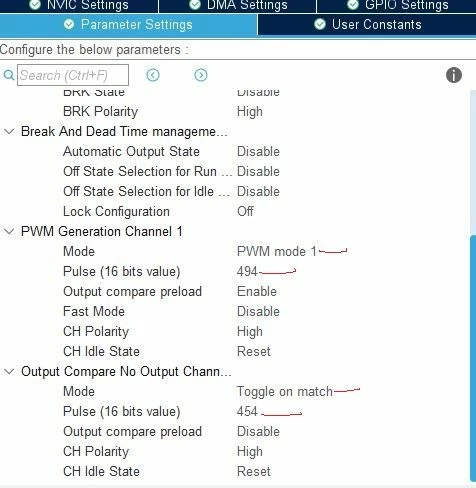Switch to DMA Settings tab

click(x=237, y=6)
